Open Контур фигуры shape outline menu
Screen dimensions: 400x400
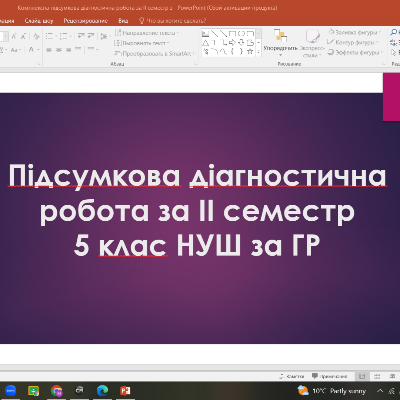click(x=353, y=43)
